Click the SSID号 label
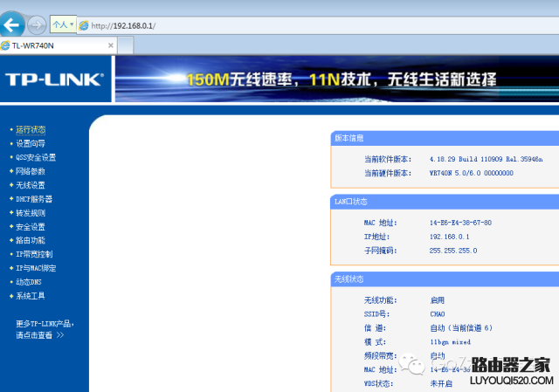The image size is (559, 392). click(376, 314)
